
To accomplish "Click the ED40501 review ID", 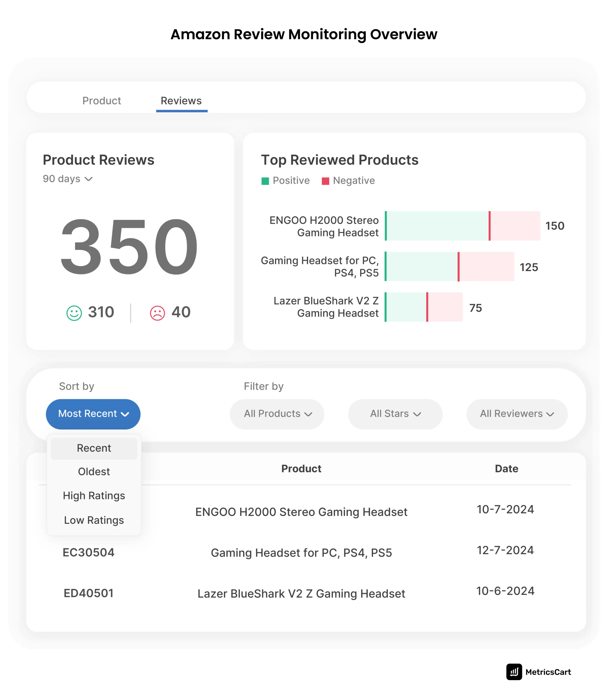I will tap(89, 593).
